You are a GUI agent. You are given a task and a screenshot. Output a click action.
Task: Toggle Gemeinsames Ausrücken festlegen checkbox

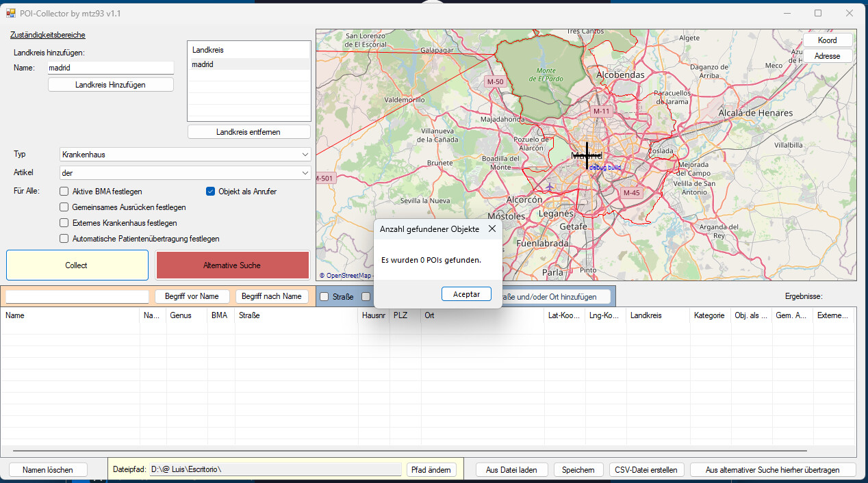64,207
